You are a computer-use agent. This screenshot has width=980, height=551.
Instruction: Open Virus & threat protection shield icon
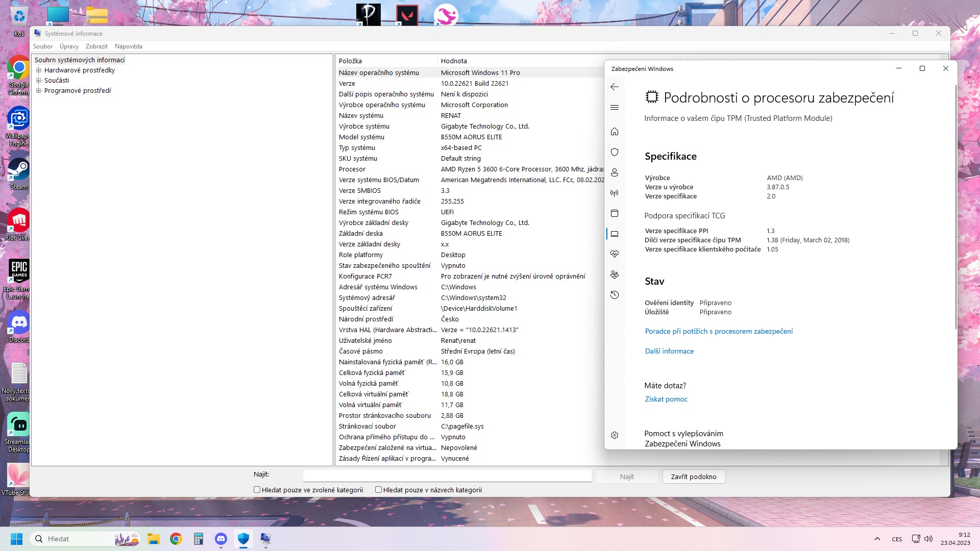click(615, 152)
